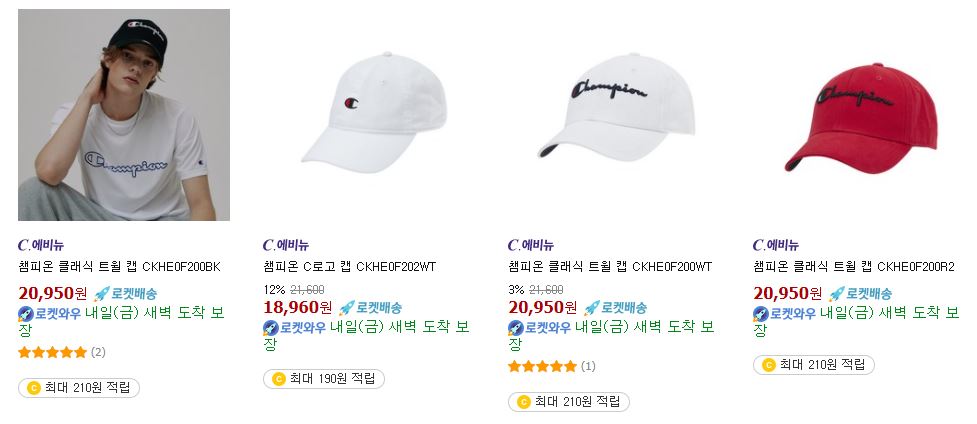Click the 로켓와우 badge under the red cap price
This screenshot has width=977, height=424.
[784, 314]
